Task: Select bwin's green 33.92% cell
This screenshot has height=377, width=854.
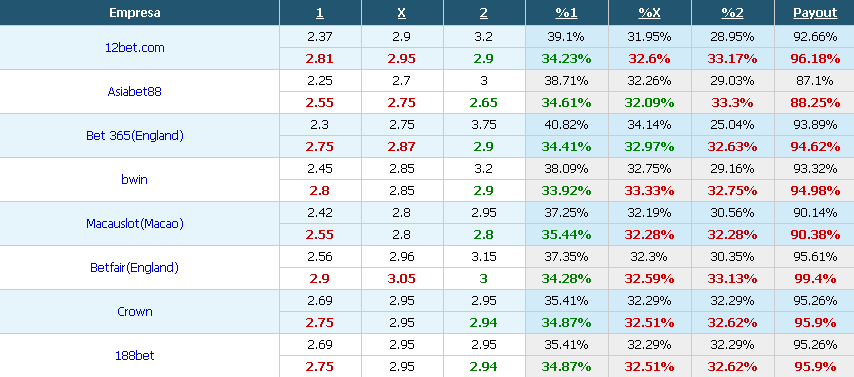Action: tap(566, 191)
